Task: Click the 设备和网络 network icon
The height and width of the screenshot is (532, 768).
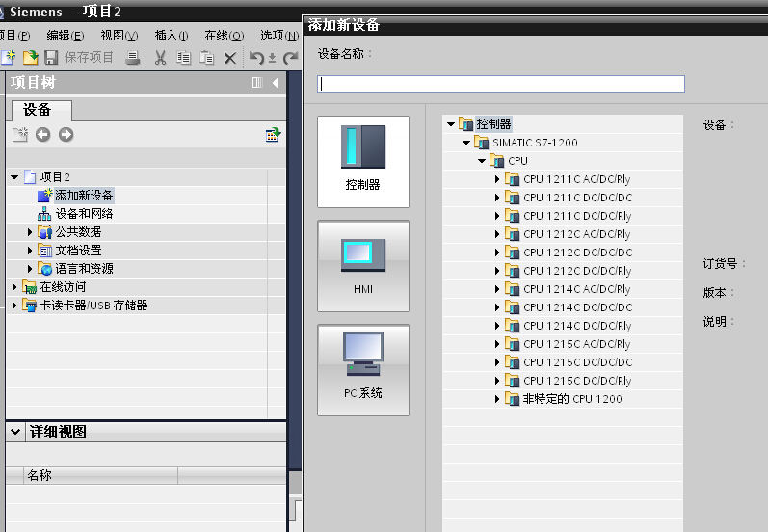Action: click(44, 214)
